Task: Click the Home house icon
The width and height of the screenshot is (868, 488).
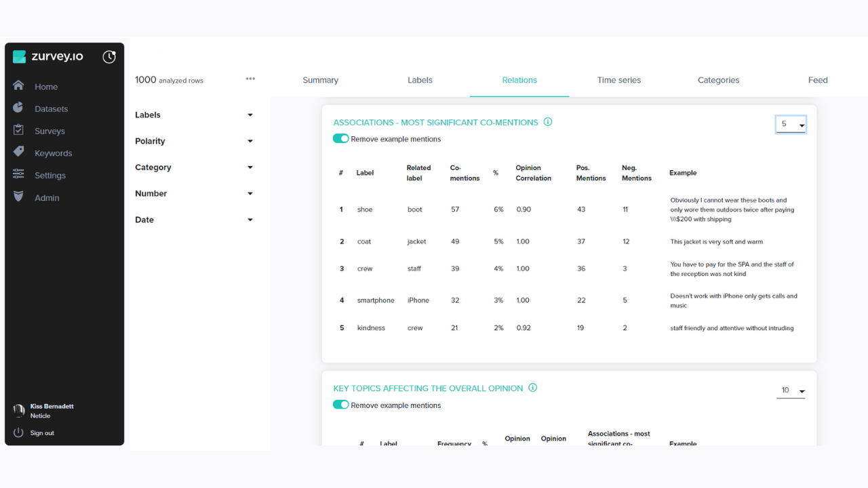Action: point(18,86)
